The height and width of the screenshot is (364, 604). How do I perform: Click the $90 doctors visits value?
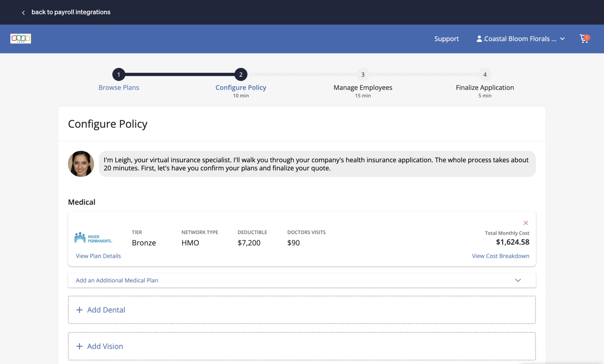[293, 243]
